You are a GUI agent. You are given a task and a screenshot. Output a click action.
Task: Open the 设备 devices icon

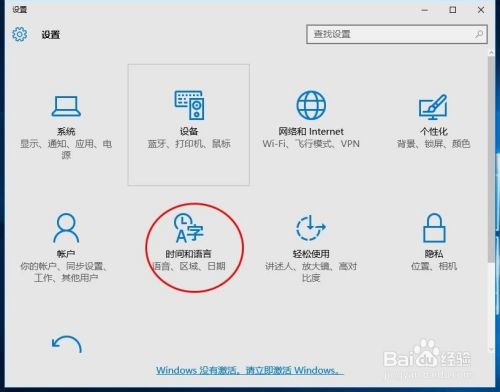(189, 105)
